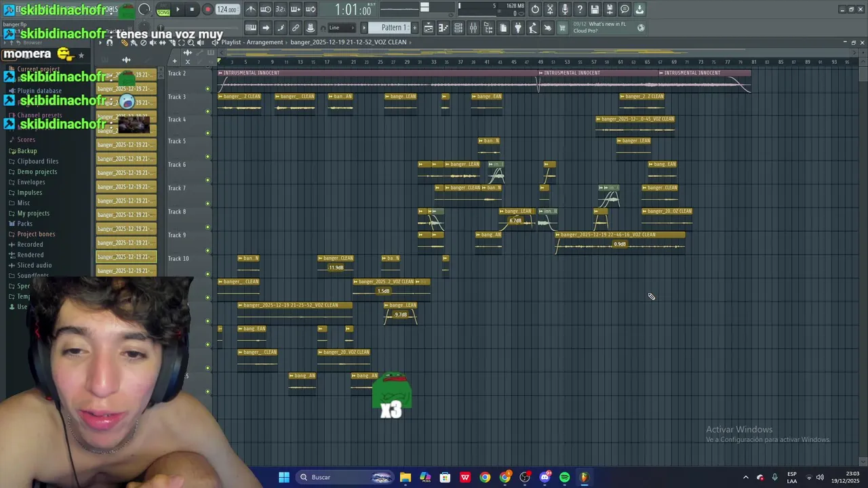868x488 pixels.
Task: Click the red Record button
Action: [208, 9]
